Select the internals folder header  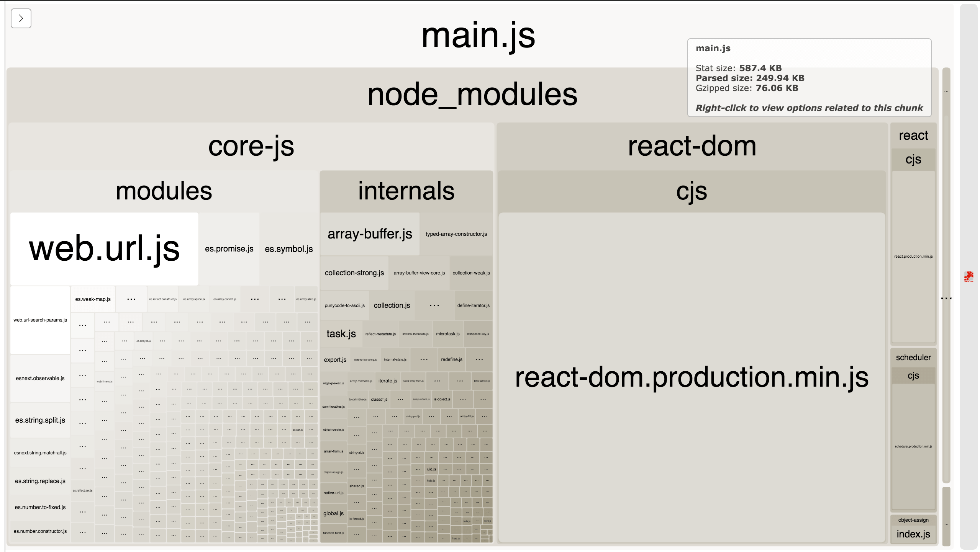(406, 191)
